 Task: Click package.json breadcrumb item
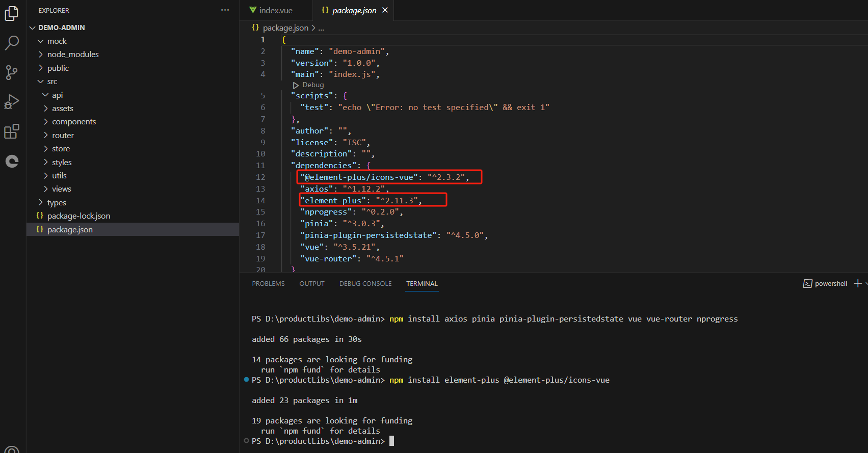[x=285, y=28]
